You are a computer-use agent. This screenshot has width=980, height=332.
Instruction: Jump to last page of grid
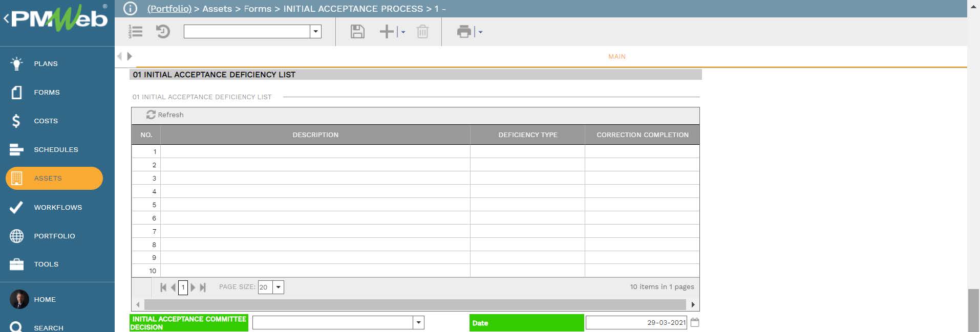point(203,287)
